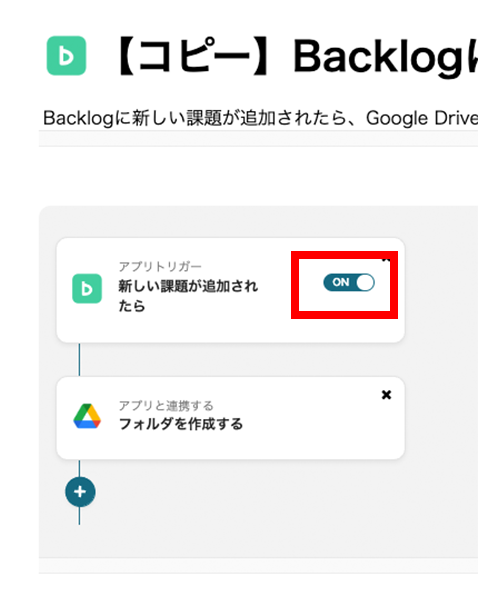
Task: Delete the フォルダを作成する step via X
Action: pos(386,395)
